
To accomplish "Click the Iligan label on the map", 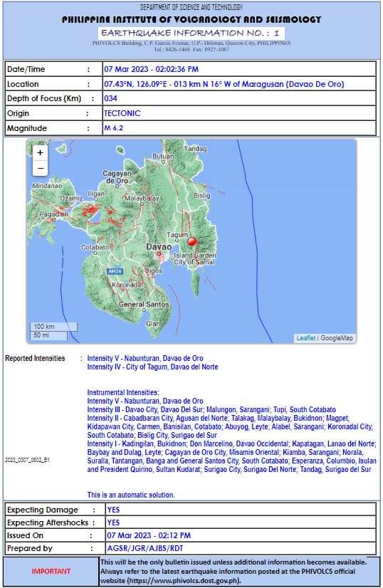I will 96,194.
